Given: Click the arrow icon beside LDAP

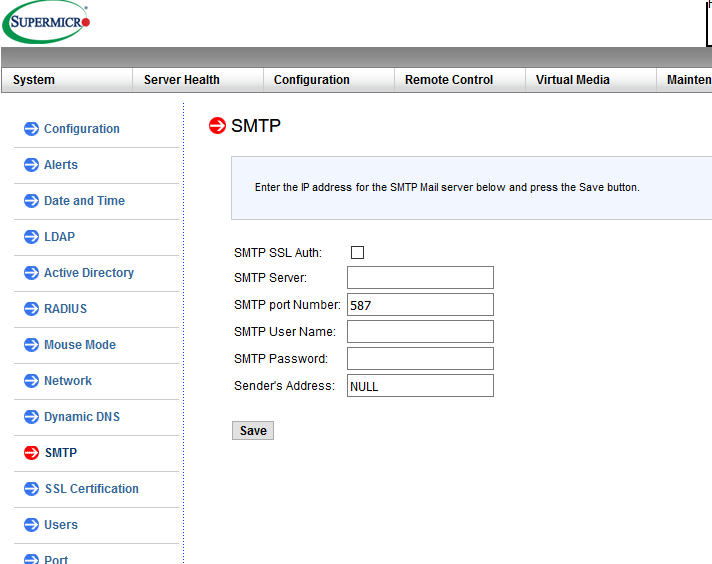Looking at the screenshot, I should click(31, 237).
